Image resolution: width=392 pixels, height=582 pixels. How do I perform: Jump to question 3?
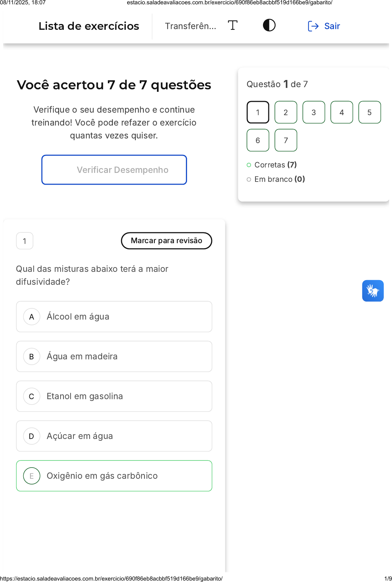pyautogui.click(x=314, y=113)
